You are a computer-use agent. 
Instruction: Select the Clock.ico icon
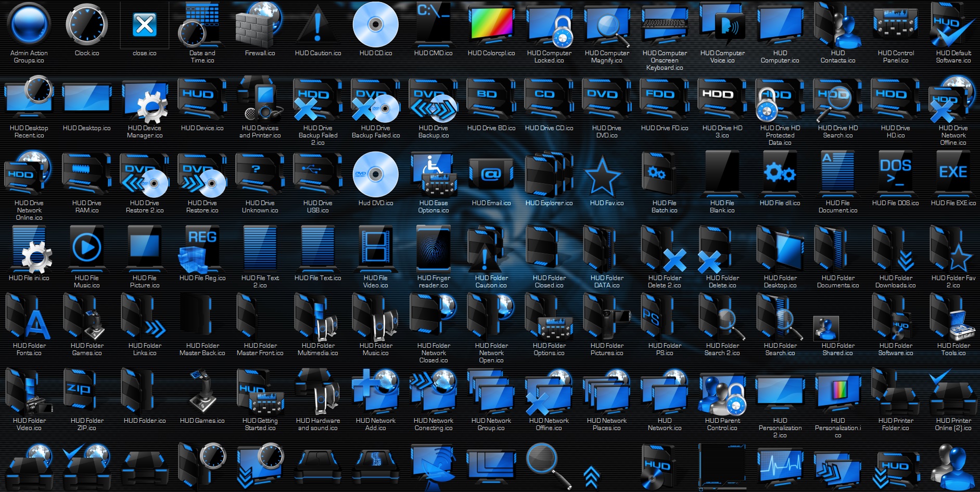86,23
